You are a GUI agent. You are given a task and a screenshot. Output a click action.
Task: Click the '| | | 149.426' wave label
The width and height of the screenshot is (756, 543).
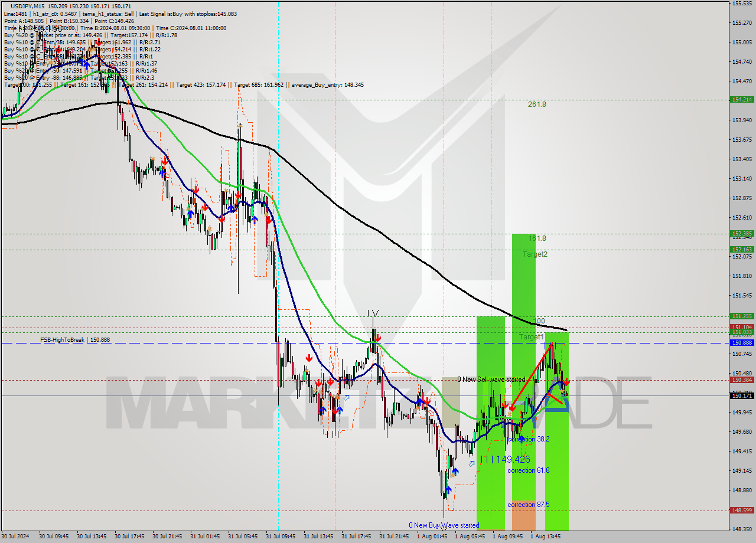[505, 459]
